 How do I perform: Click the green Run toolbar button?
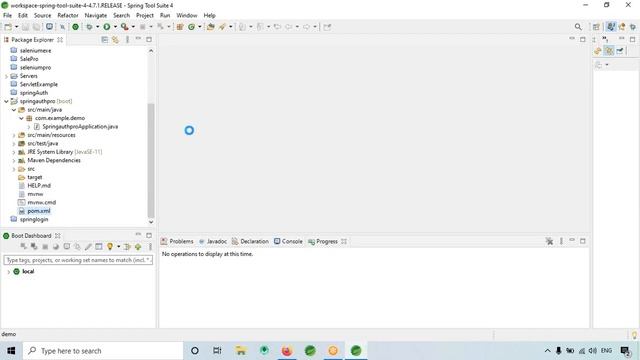[107, 27]
